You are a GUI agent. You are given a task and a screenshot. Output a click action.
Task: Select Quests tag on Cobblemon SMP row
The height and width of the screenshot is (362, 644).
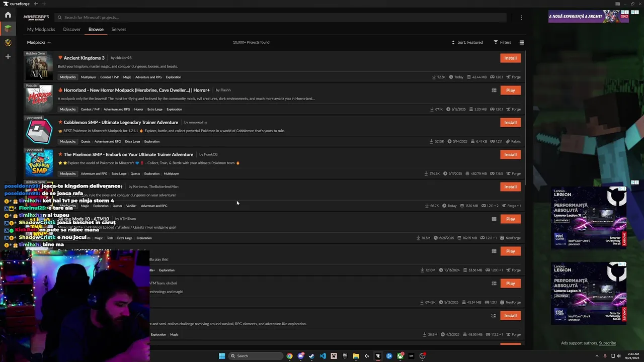click(86, 141)
